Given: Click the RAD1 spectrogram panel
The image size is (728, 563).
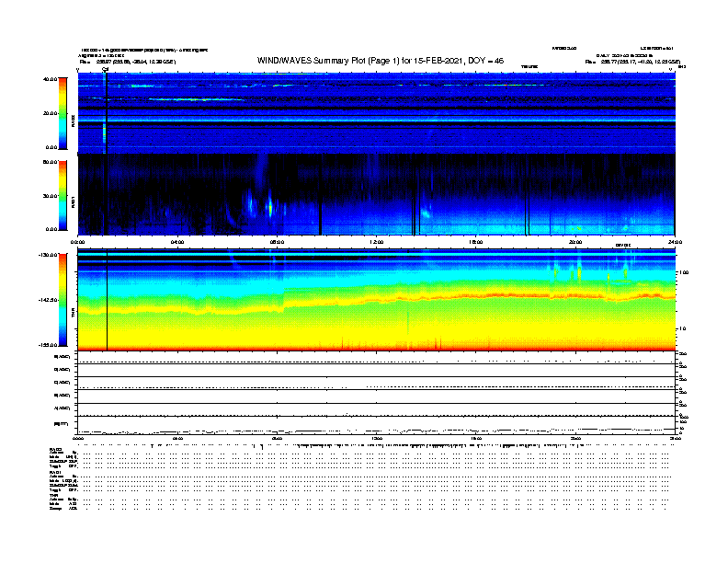Looking at the screenshot, I should click(x=377, y=193).
